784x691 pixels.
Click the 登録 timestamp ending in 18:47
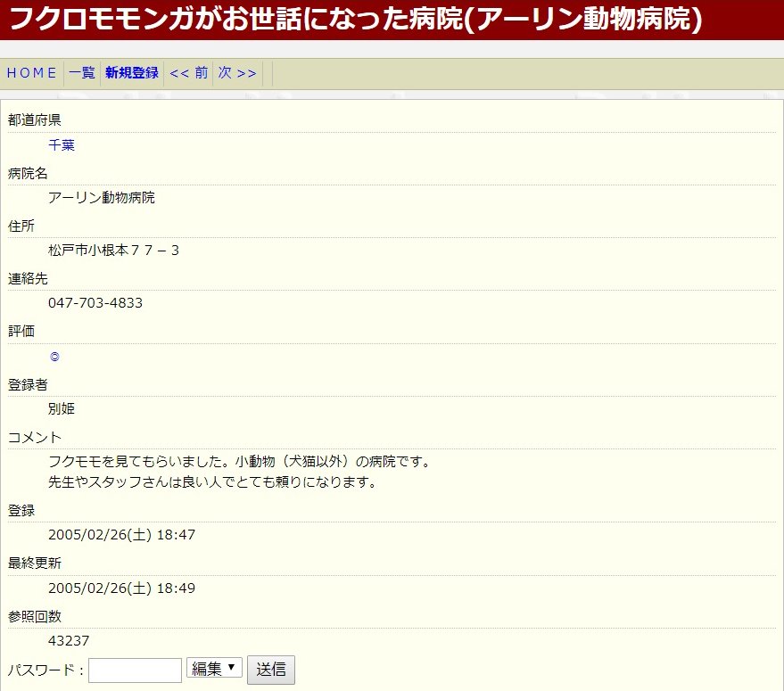121,535
